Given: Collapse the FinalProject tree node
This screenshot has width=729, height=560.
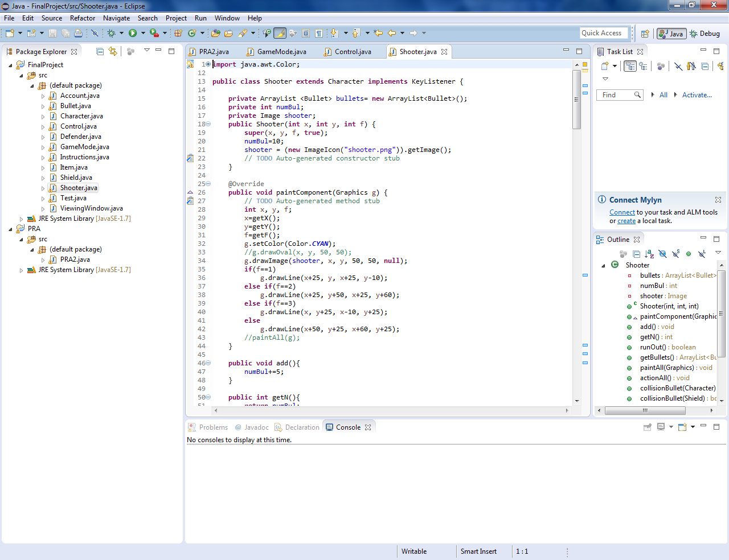Looking at the screenshot, I should [x=10, y=65].
